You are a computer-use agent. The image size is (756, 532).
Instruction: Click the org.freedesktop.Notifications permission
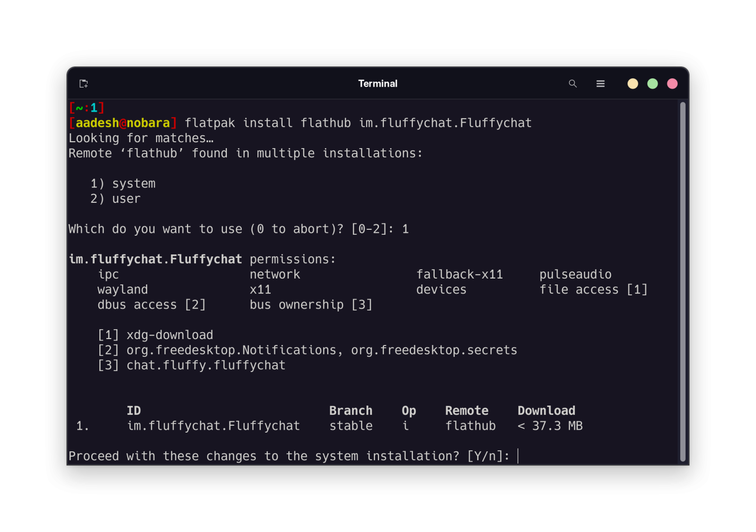[x=231, y=350]
